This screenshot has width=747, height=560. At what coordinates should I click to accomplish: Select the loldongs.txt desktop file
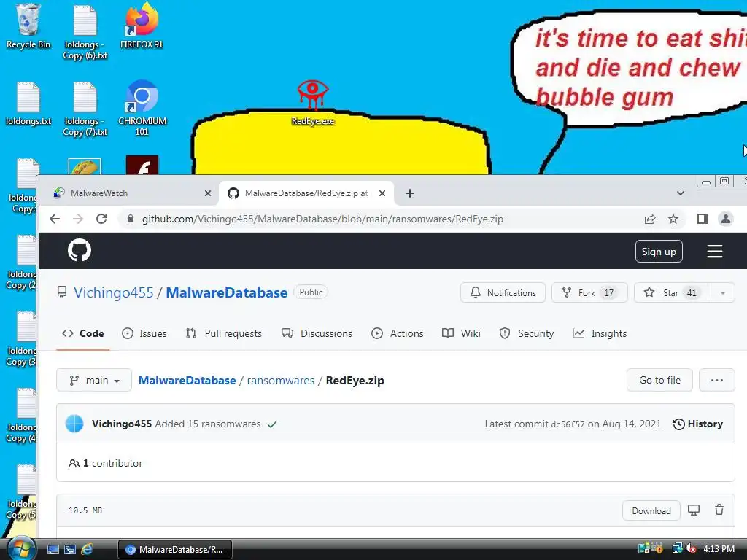tap(28, 104)
